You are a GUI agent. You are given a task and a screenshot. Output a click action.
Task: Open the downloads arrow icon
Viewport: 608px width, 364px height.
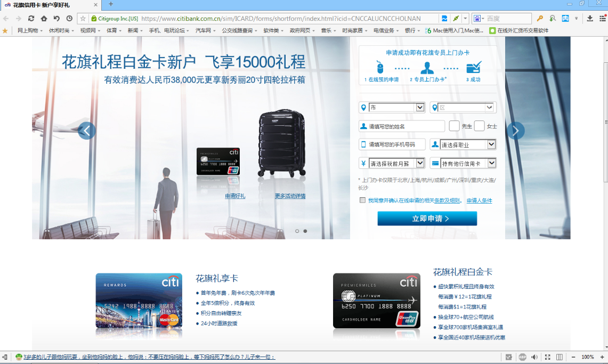pyautogui.click(x=590, y=19)
